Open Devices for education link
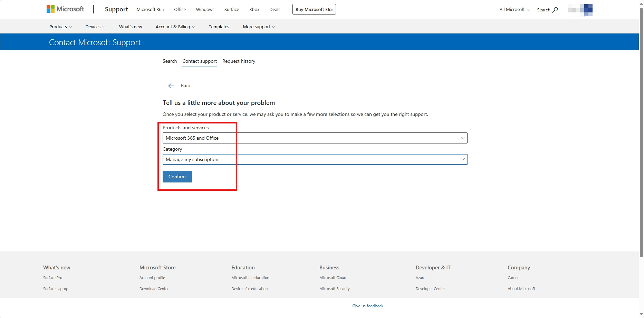This screenshot has width=644, height=318. (x=250, y=289)
